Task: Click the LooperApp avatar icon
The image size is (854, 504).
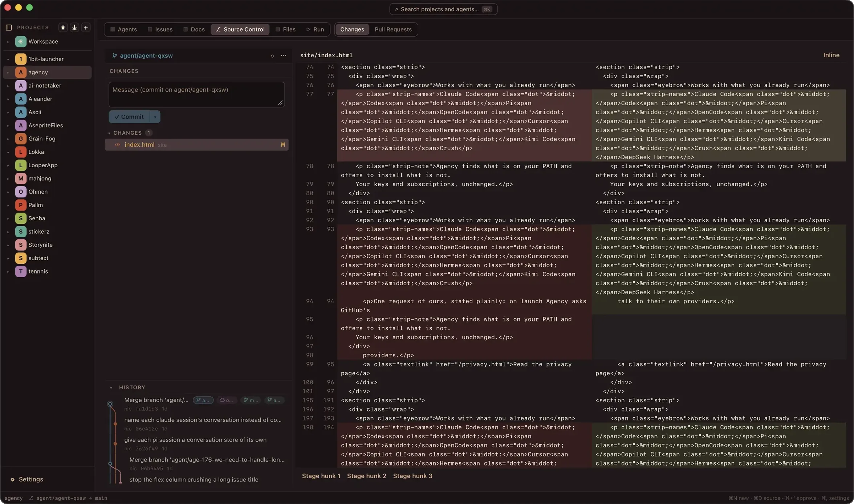Action: click(21, 165)
